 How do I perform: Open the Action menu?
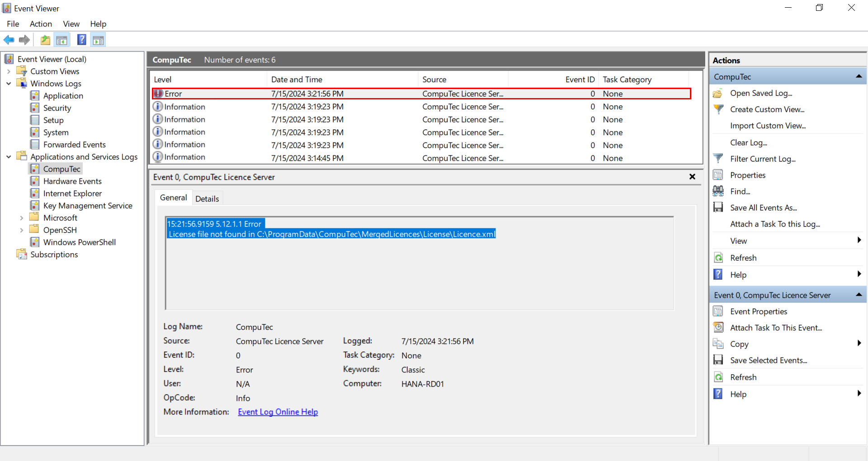tap(41, 24)
